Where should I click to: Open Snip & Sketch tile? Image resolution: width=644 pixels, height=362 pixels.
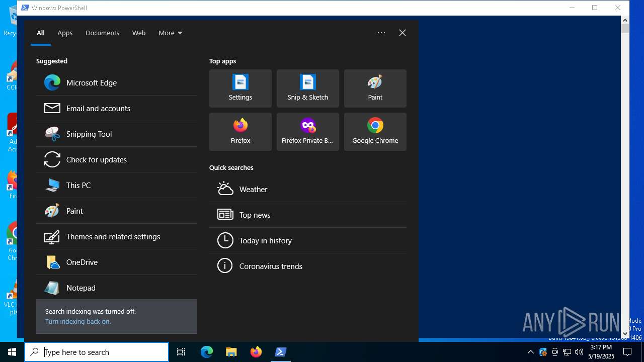[x=308, y=88]
